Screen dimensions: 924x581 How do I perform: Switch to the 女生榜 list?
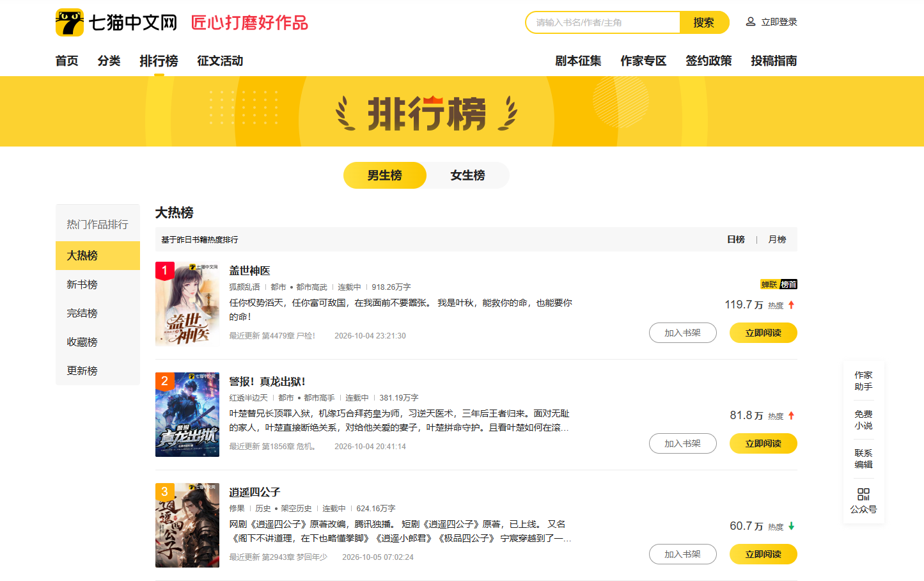click(468, 175)
